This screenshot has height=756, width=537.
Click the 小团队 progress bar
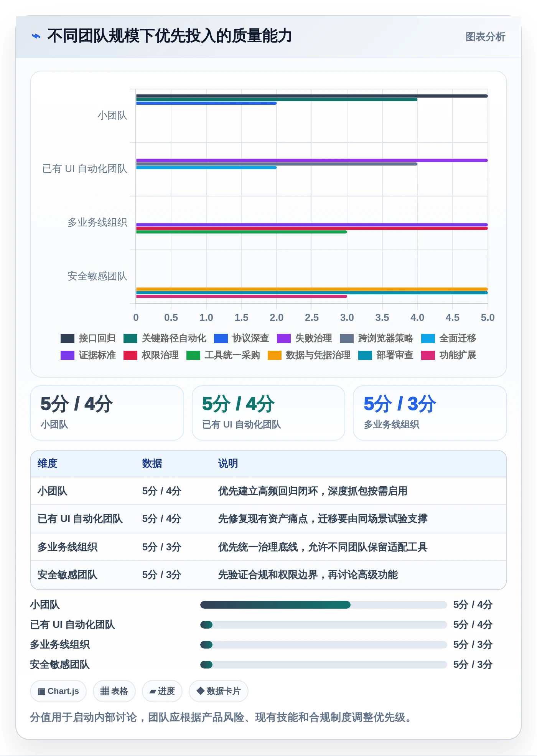tap(324, 605)
